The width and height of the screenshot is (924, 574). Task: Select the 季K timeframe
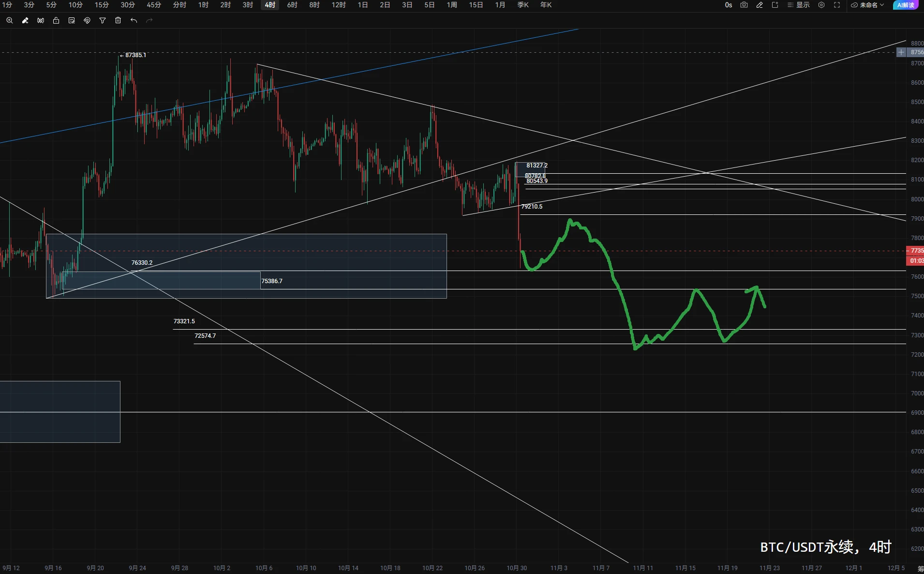click(523, 5)
